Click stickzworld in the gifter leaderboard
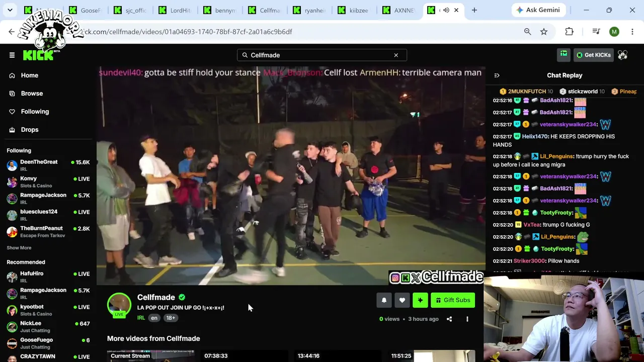644x362 pixels. (x=583, y=92)
